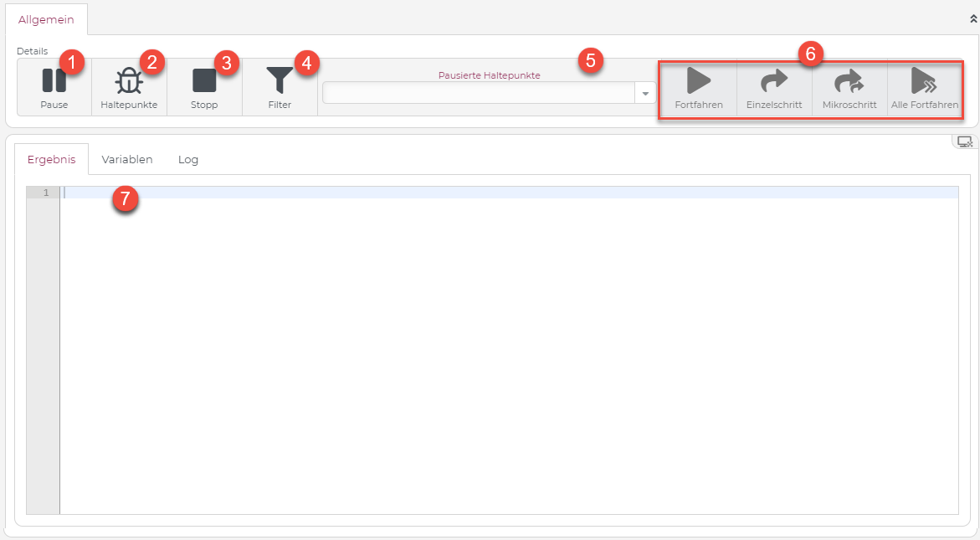Collapse the Allgemein panel with double chevron
This screenshot has height=540, width=980.
972,18
